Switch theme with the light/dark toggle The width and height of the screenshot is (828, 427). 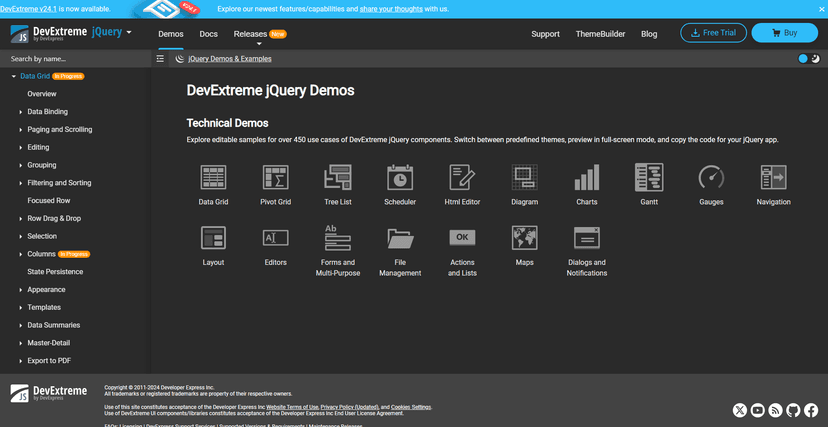(x=809, y=59)
